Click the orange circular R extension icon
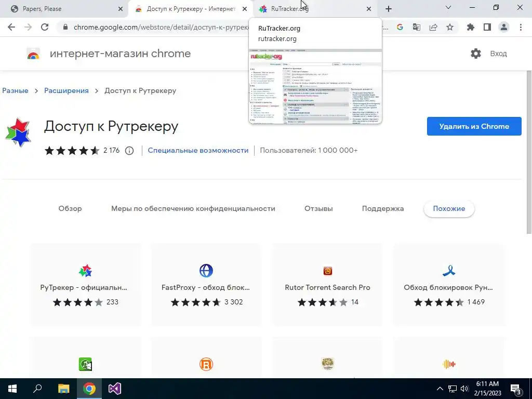 (206, 364)
